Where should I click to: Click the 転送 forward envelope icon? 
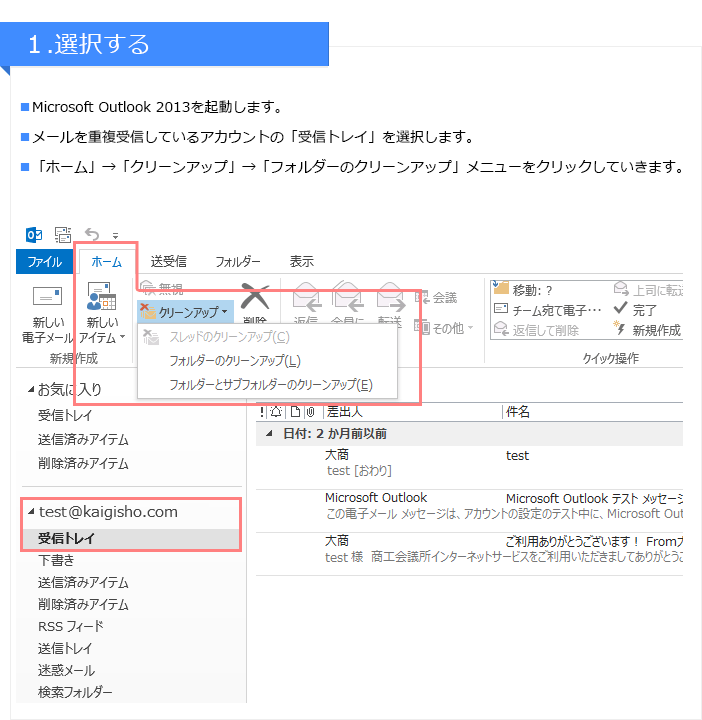(390, 297)
